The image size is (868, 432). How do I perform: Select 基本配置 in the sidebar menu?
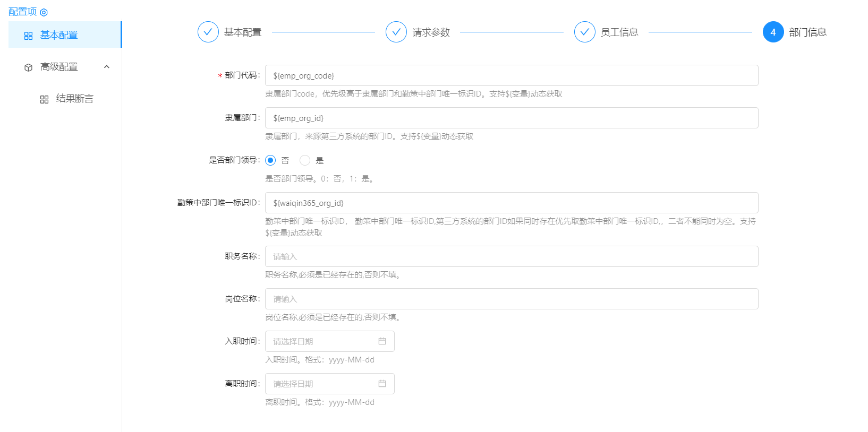pyautogui.click(x=59, y=35)
